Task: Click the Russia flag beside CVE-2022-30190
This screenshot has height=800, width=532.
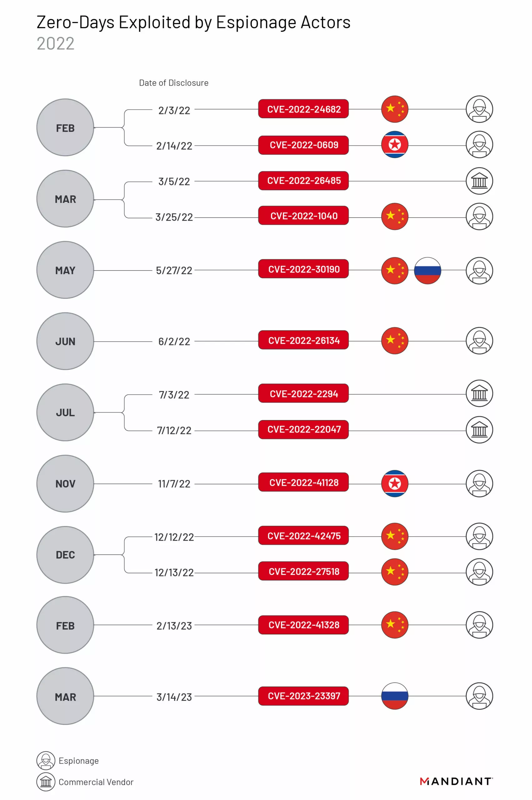Action: point(427,270)
